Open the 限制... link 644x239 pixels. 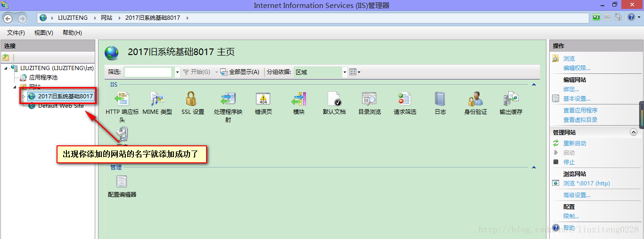pyautogui.click(x=571, y=216)
